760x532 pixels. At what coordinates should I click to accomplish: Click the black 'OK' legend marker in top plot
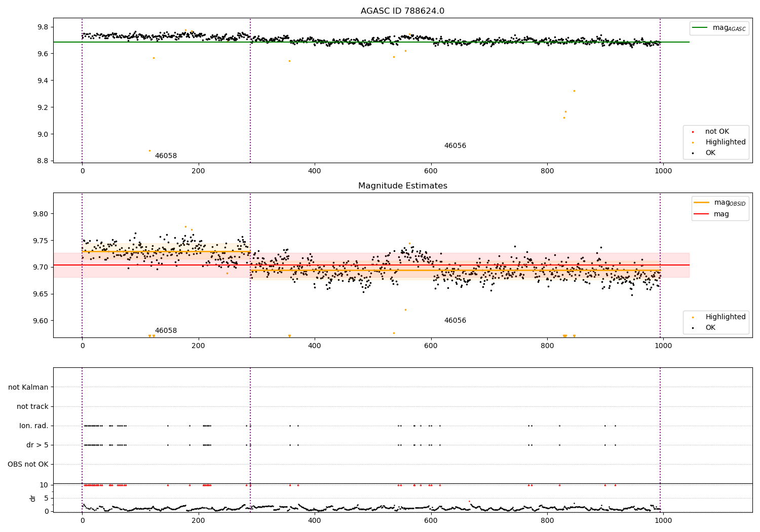[693, 153]
